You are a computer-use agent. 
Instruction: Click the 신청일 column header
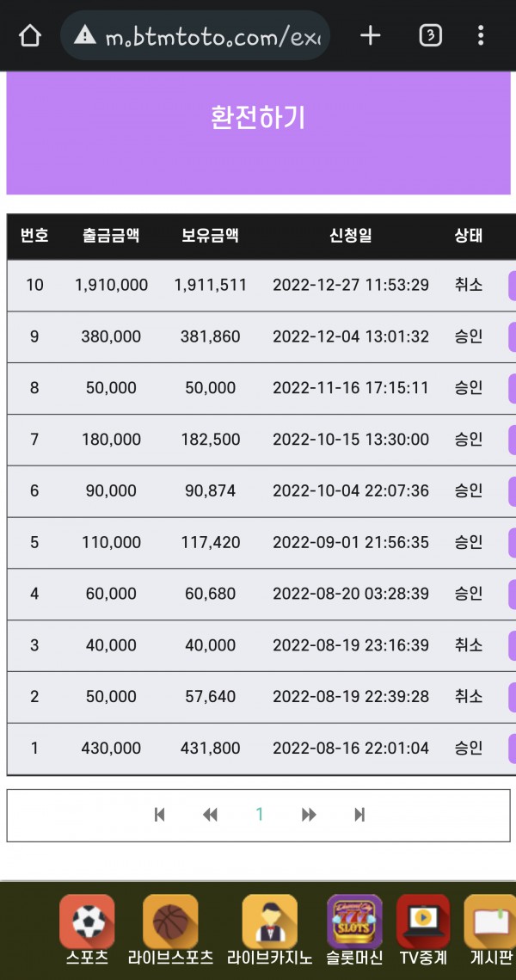pos(351,236)
